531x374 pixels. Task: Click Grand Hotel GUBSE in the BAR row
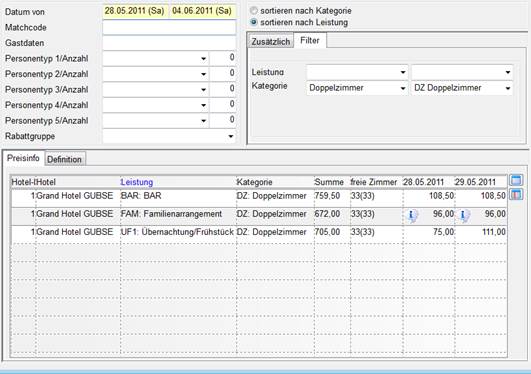pyautogui.click(x=75, y=196)
